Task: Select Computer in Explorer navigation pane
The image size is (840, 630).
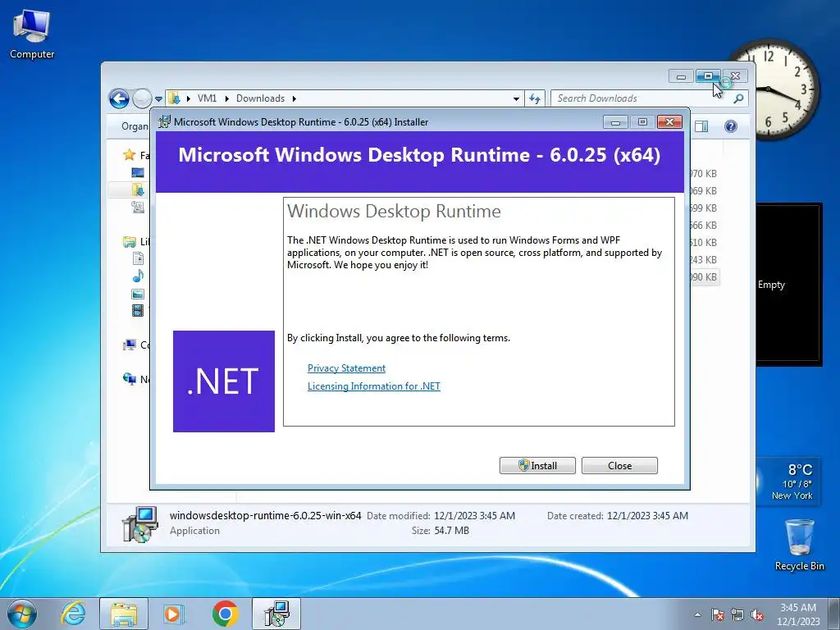Action: [x=136, y=345]
